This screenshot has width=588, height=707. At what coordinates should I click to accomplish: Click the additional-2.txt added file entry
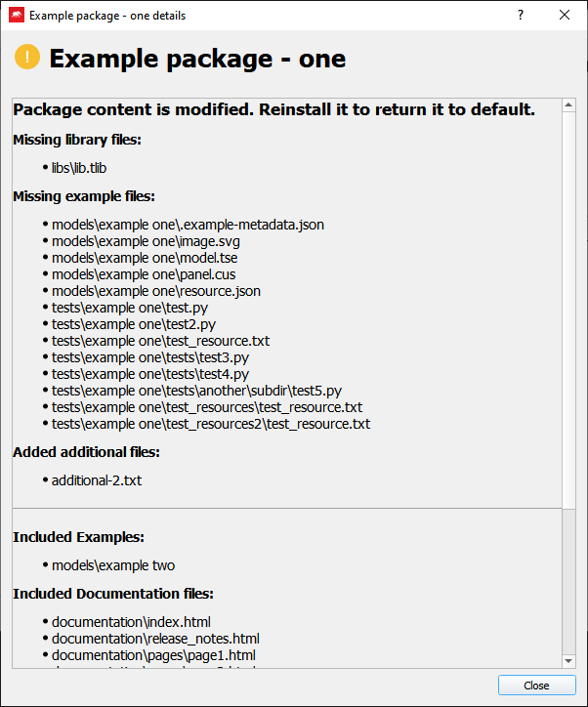pyautogui.click(x=97, y=480)
